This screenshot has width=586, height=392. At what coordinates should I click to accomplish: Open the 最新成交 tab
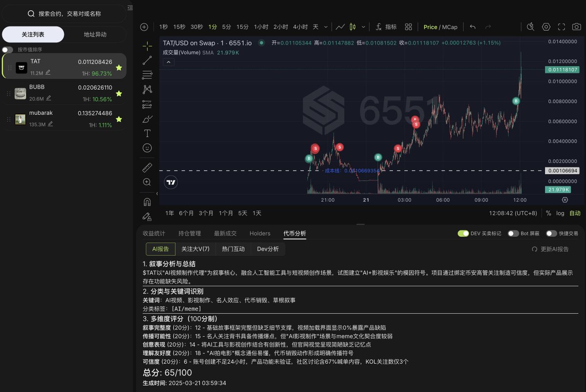pos(225,233)
